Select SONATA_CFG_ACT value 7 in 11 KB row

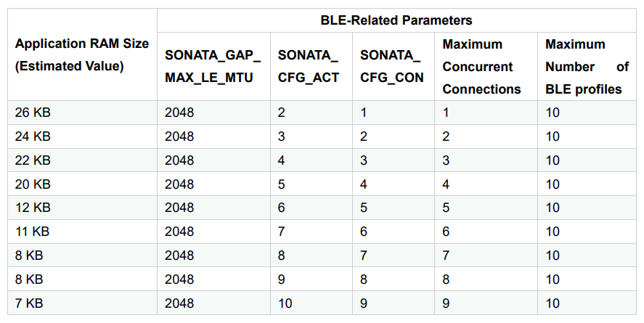[311, 232]
